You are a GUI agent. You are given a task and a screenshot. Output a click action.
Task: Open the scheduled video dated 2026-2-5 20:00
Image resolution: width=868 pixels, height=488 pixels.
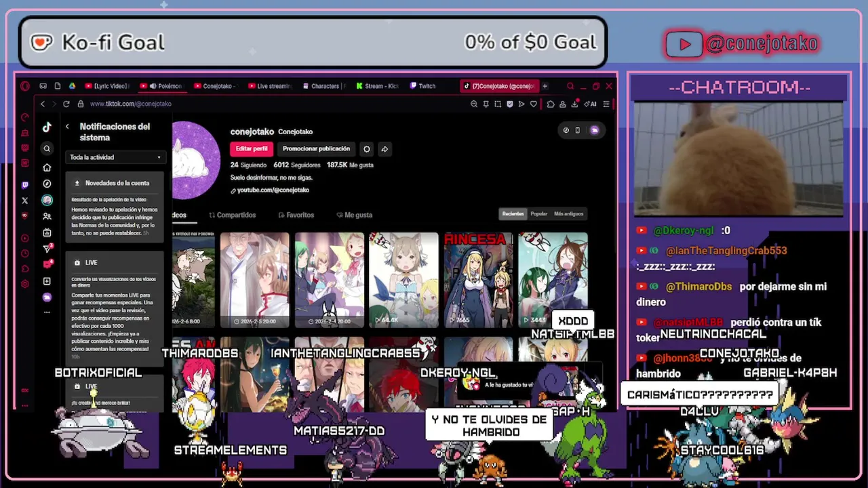pyautogui.click(x=255, y=280)
